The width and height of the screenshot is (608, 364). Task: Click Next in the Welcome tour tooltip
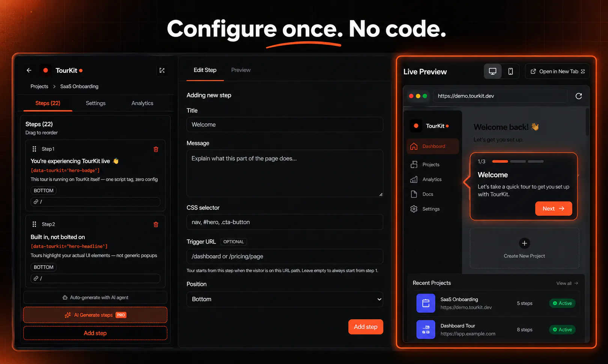pyautogui.click(x=554, y=208)
